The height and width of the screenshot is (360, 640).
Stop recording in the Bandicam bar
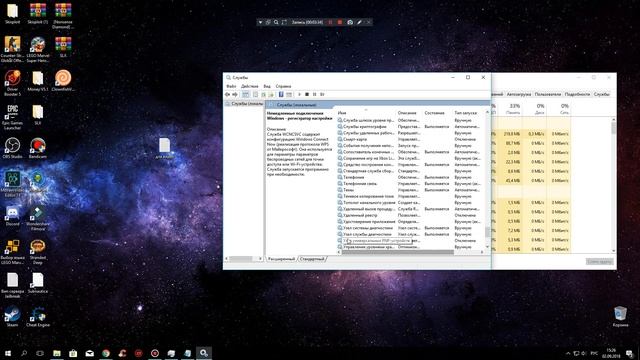tap(340, 22)
